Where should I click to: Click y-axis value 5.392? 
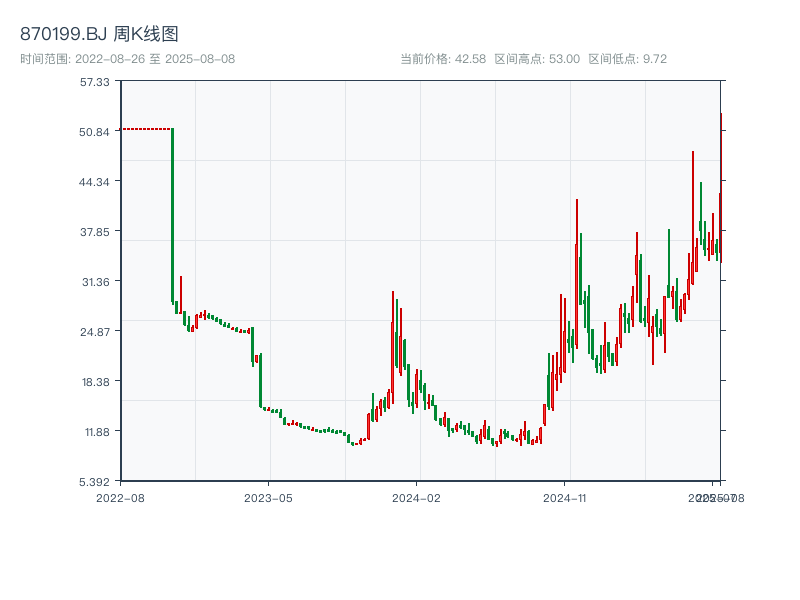click(94, 482)
